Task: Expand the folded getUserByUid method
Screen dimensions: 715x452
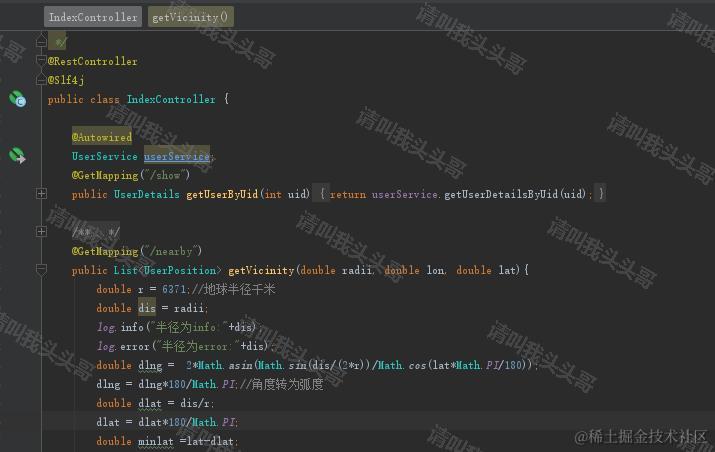Action: tap(41, 194)
